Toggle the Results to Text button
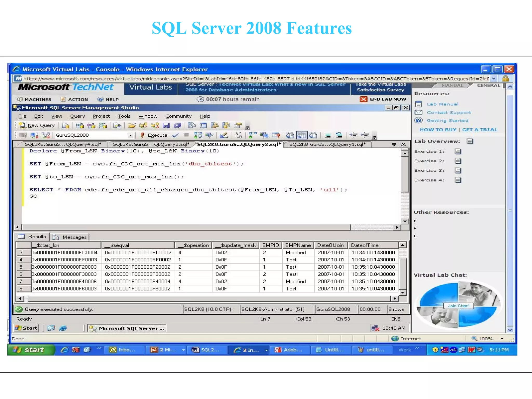 coord(290,135)
